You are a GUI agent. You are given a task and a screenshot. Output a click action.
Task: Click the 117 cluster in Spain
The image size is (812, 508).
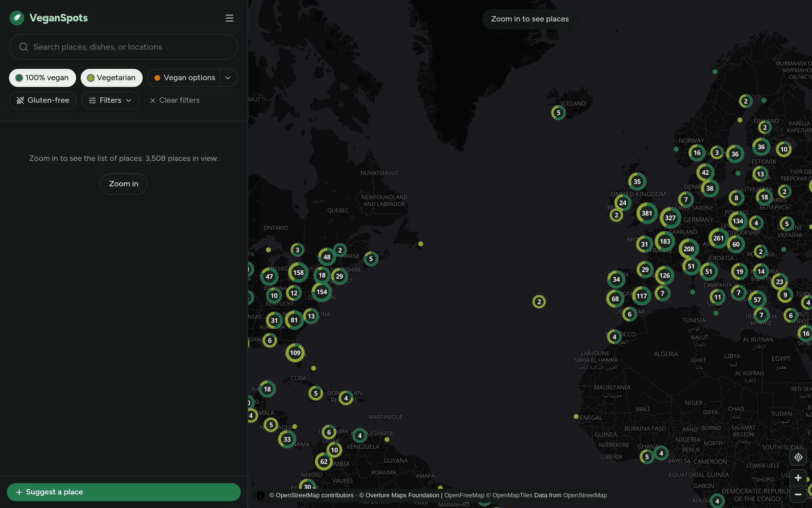(641, 296)
